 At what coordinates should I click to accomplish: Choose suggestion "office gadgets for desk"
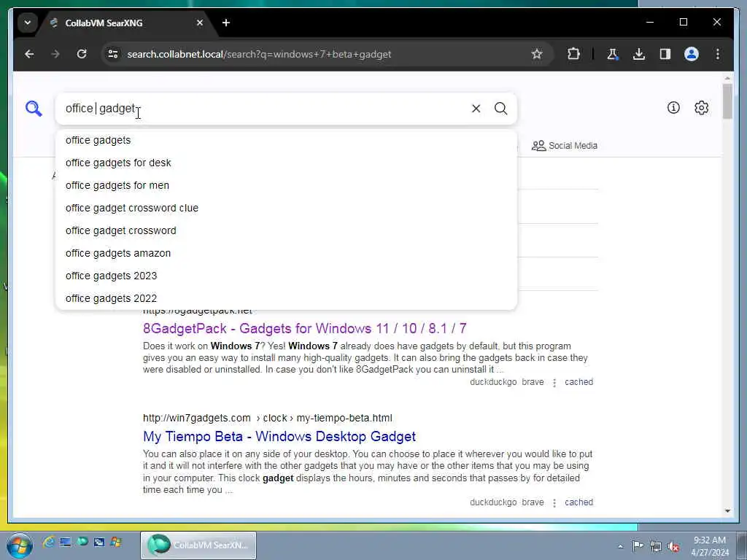click(286, 163)
